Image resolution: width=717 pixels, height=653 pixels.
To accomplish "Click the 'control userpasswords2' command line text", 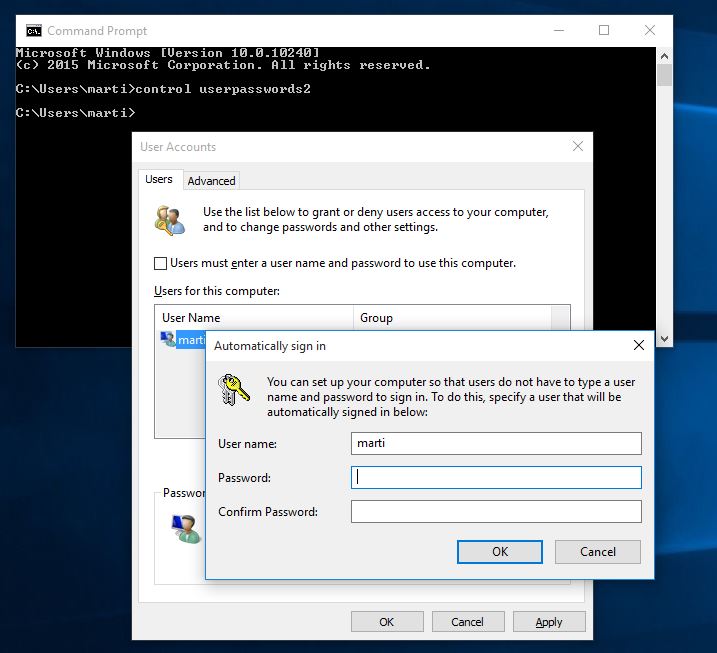I will (x=223, y=89).
